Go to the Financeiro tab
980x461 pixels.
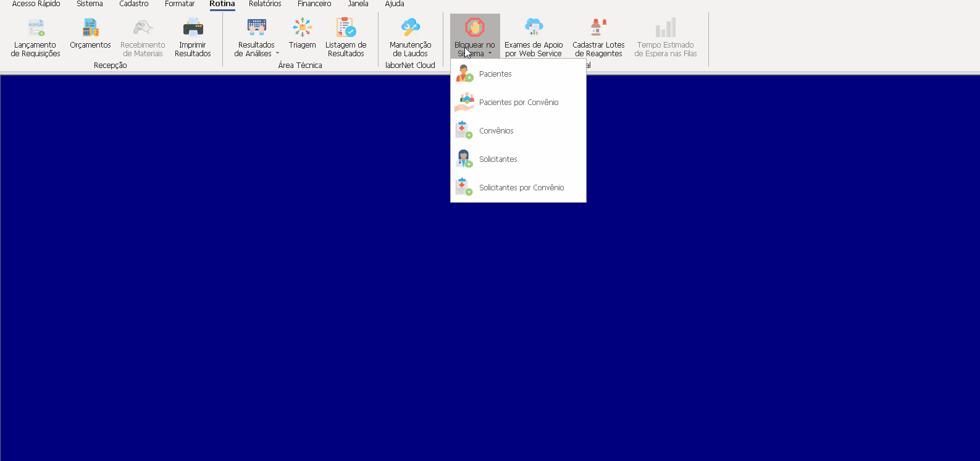point(314,4)
